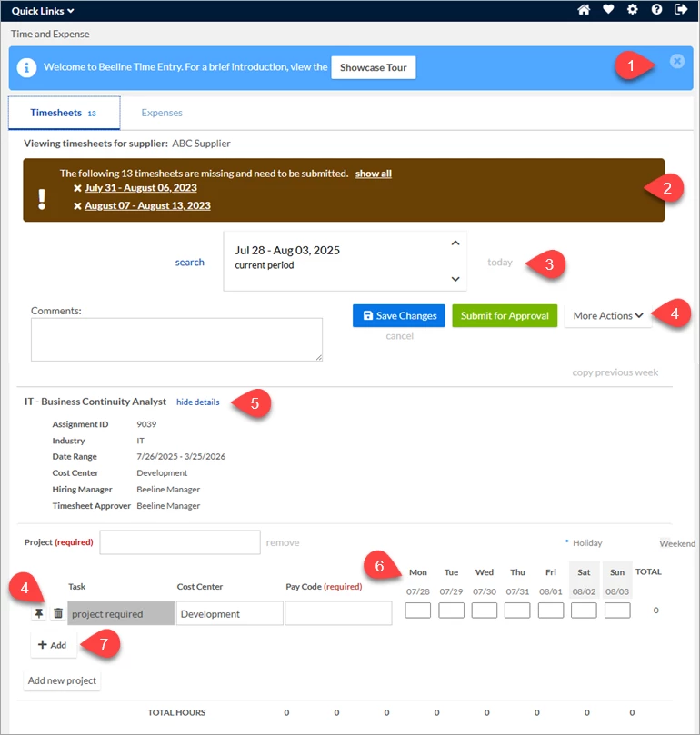Delete task row with trash icon

pyautogui.click(x=58, y=613)
